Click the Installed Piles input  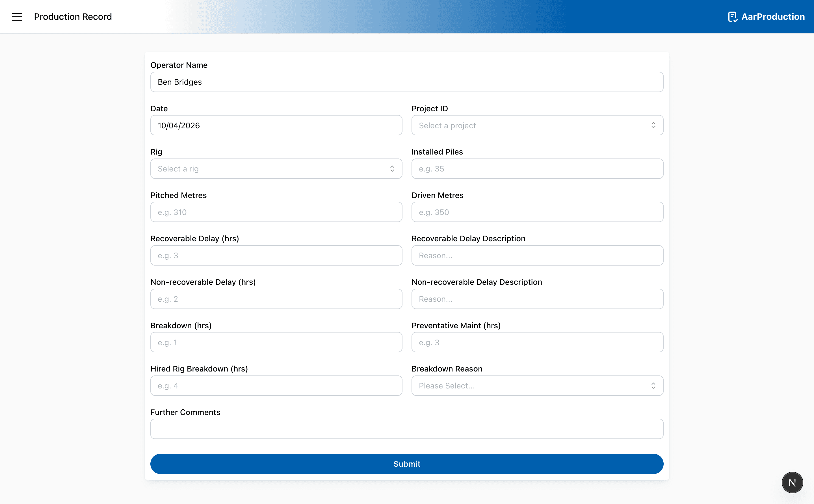(x=537, y=169)
